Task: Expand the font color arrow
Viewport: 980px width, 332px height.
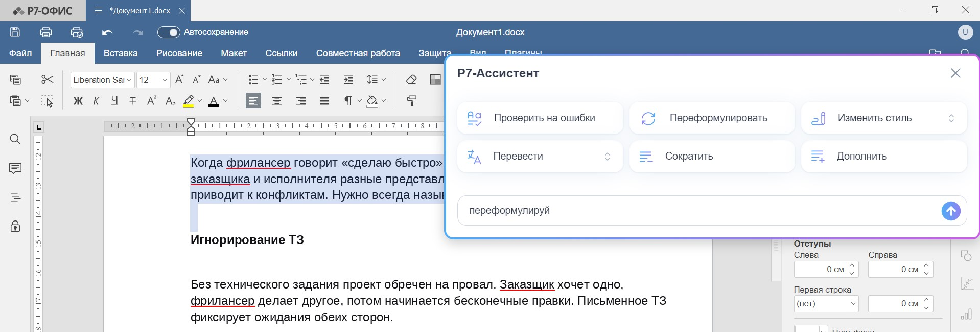Action: click(x=225, y=101)
